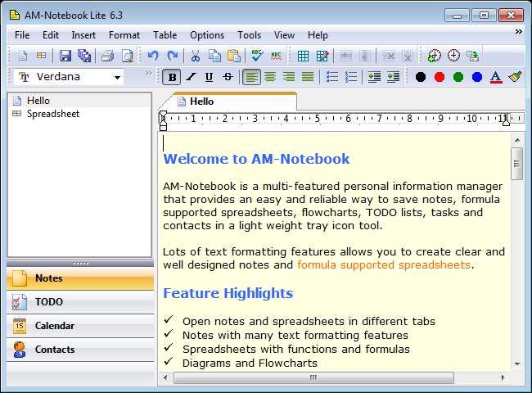Pick the red color circle

coord(440,77)
